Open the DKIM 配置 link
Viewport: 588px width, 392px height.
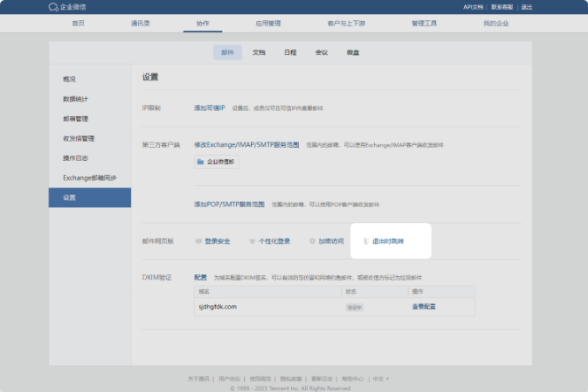(201, 277)
